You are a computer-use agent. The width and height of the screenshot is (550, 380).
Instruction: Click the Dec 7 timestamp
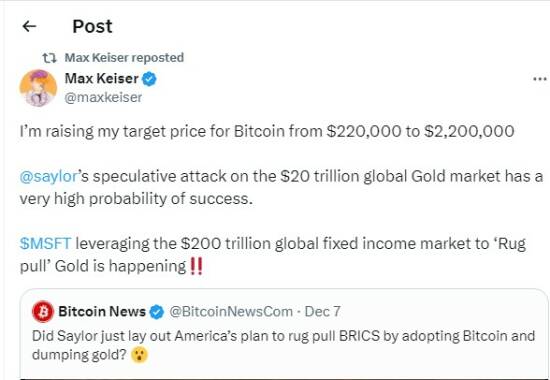point(322,311)
